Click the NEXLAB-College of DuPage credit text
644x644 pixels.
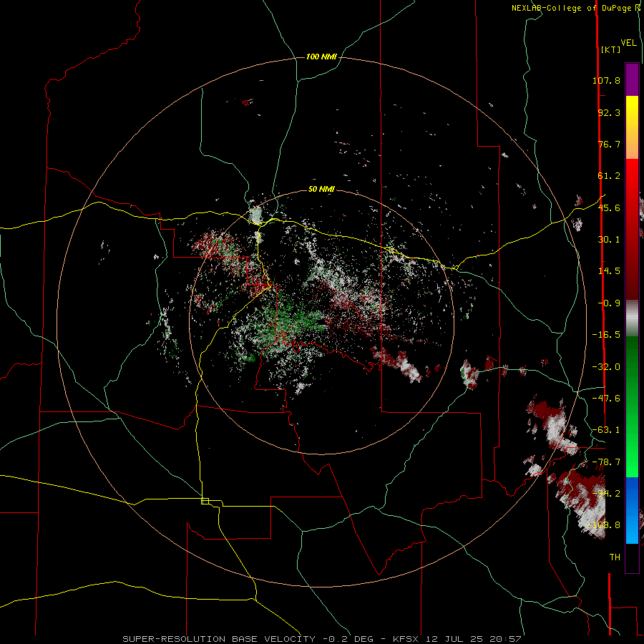[x=572, y=8]
